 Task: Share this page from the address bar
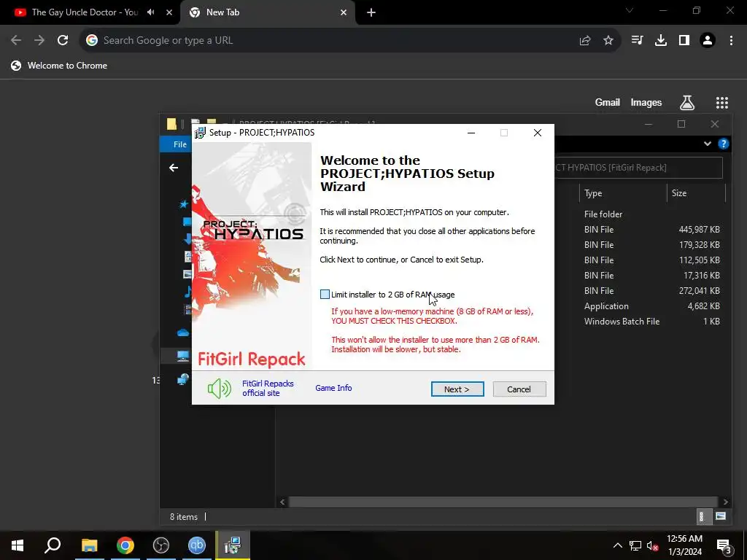[585, 41]
